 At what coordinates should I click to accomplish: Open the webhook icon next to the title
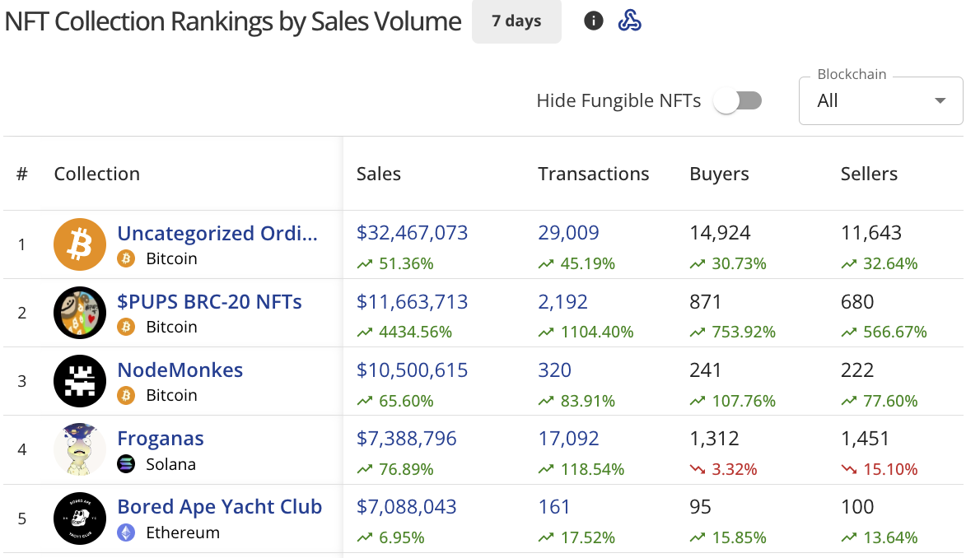pos(629,21)
